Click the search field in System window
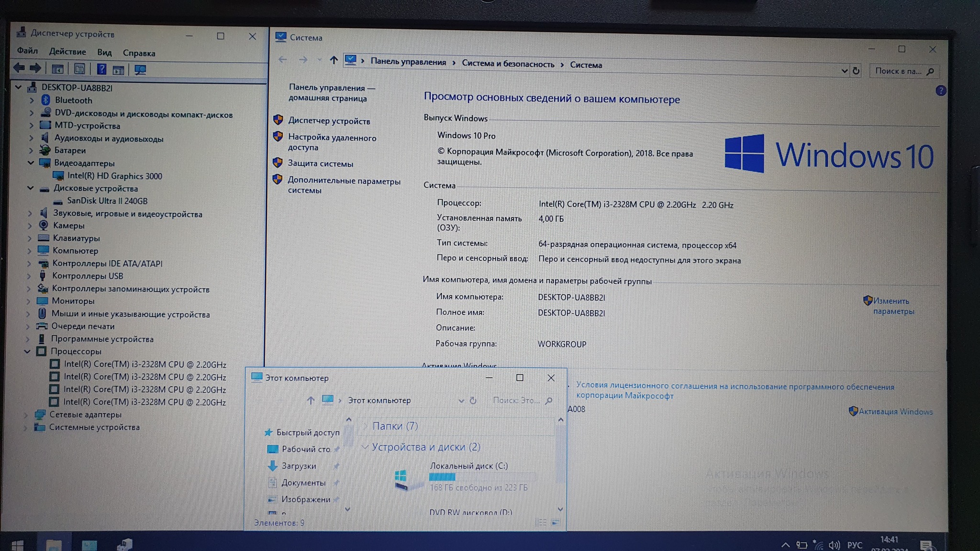 [x=898, y=71]
